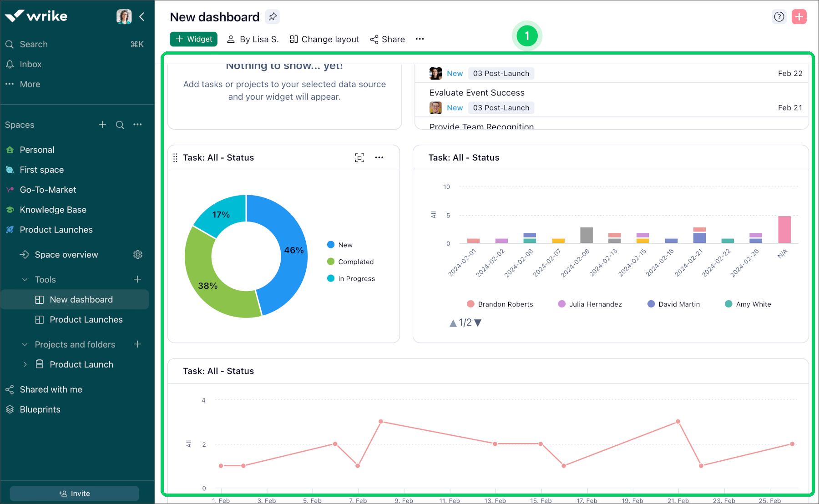Toggle Brandon Roberts in the bar chart legend
Image resolution: width=819 pixels, height=504 pixels.
pos(500,304)
